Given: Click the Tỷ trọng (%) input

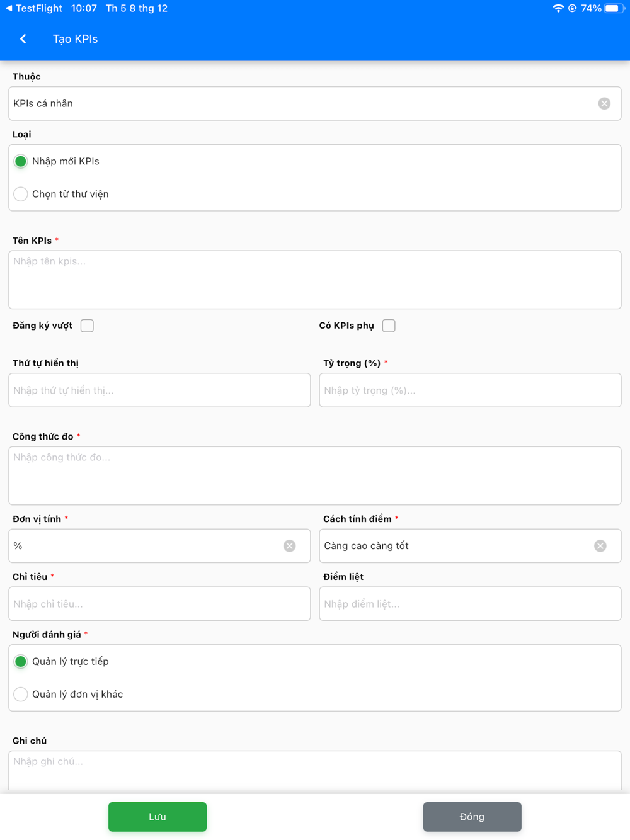Looking at the screenshot, I should click(x=470, y=390).
